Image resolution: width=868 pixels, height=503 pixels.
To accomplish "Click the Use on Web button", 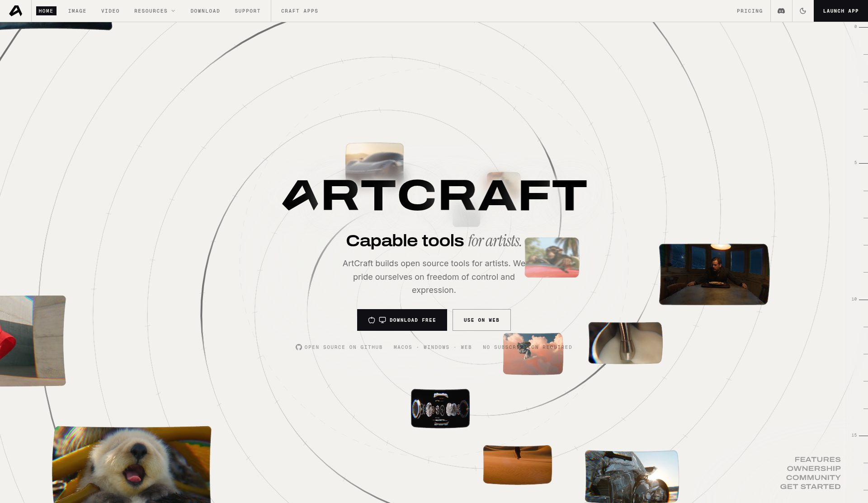I will click(481, 320).
